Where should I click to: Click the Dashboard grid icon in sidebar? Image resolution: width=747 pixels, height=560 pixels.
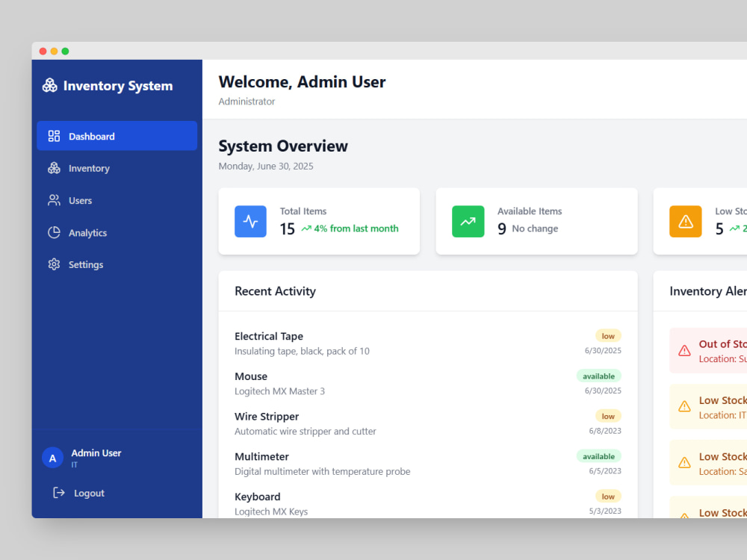click(54, 136)
